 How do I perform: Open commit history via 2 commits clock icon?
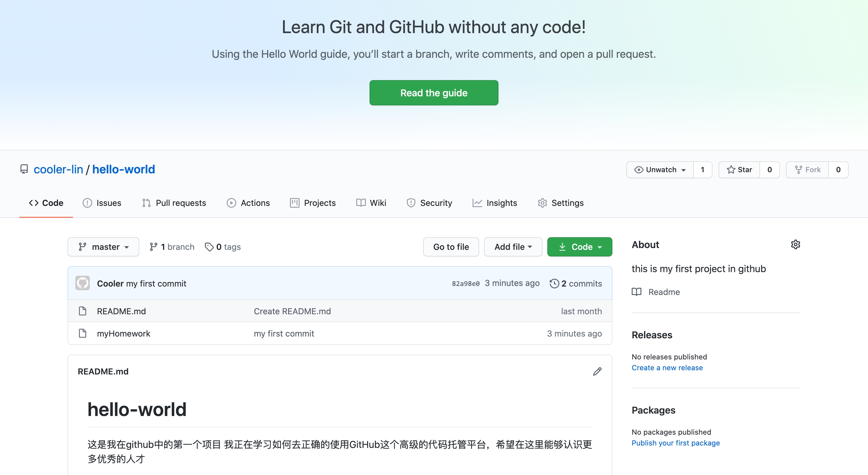(x=554, y=284)
